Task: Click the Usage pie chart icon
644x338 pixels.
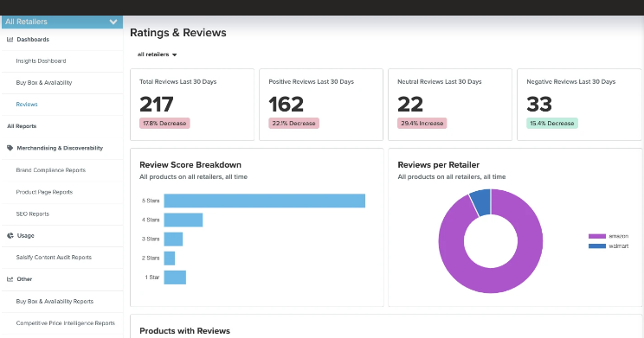Action: [x=10, y=235]
